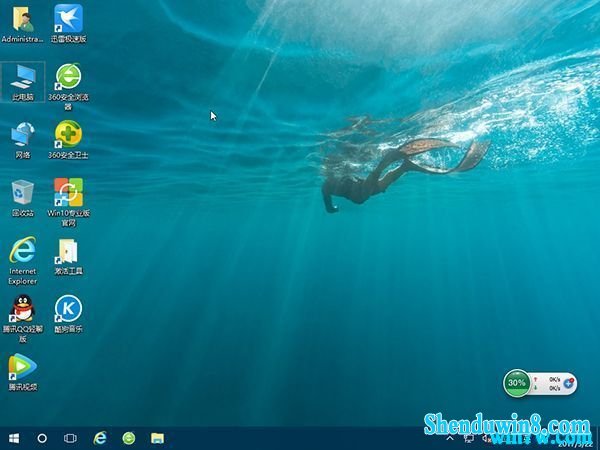Click the Cortana circle in the taskbar

[x=42, y=438]
